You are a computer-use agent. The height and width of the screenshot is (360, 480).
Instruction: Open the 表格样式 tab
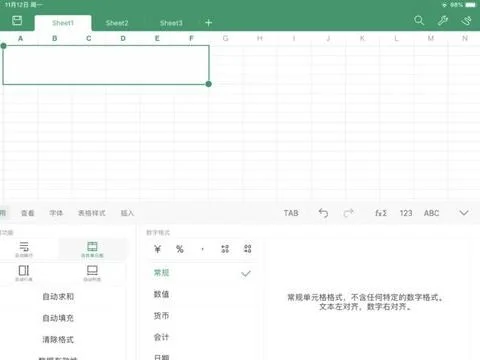click(92, 213)
